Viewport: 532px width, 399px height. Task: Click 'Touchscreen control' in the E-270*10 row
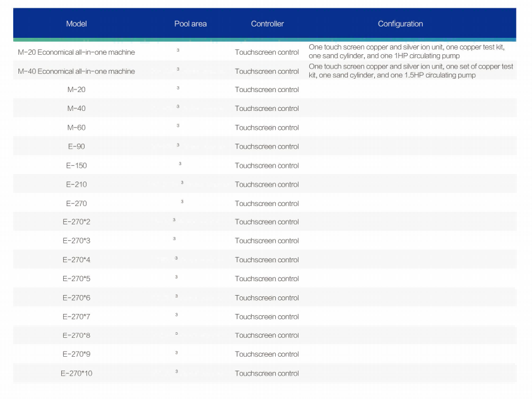point(267,373)
